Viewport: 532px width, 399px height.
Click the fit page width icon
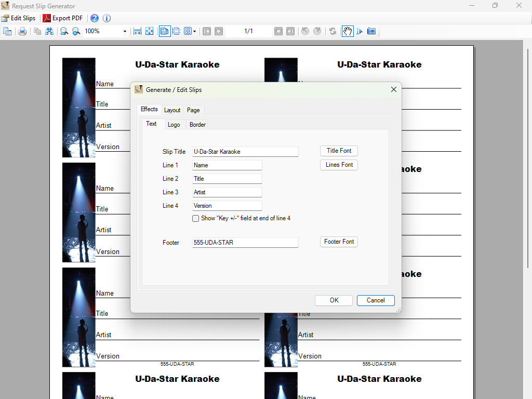[137, 31]
